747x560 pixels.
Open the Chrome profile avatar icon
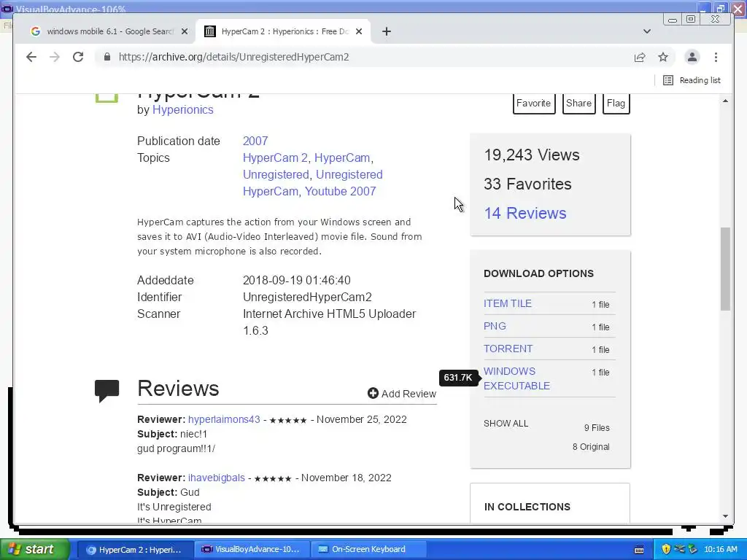click(692, 57)
